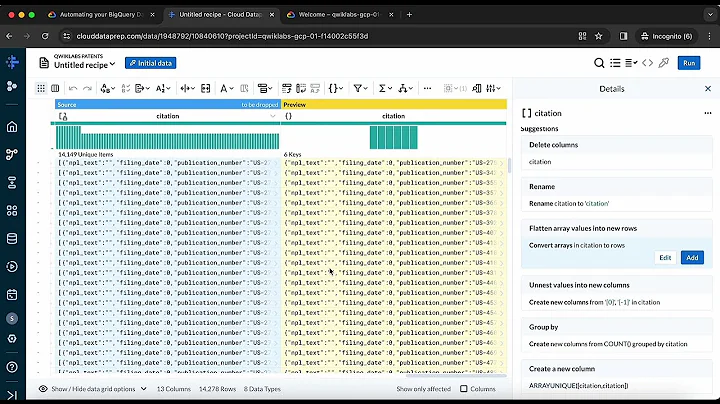Go to Home in left sidebar
Viewport: 720px width, 404px height.
click(12, 127)
